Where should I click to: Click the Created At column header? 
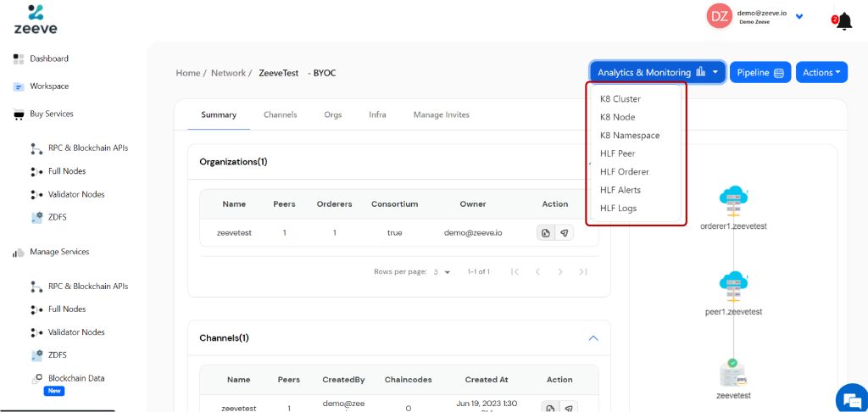(486, 380)
